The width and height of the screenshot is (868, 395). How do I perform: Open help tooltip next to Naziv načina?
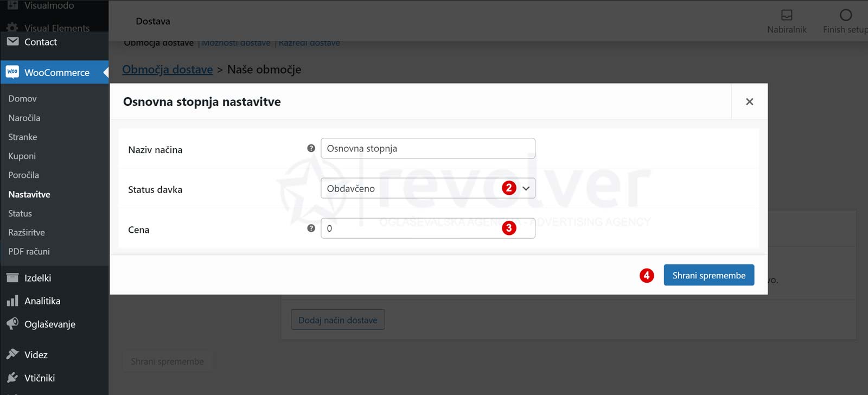click(311, 148)
